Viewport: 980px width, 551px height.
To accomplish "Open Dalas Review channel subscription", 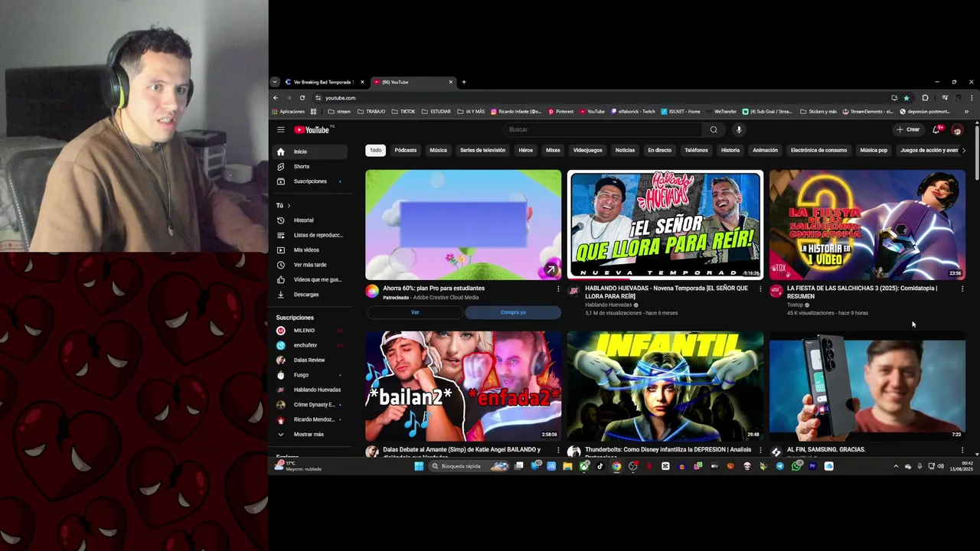I will coord(311,360).
